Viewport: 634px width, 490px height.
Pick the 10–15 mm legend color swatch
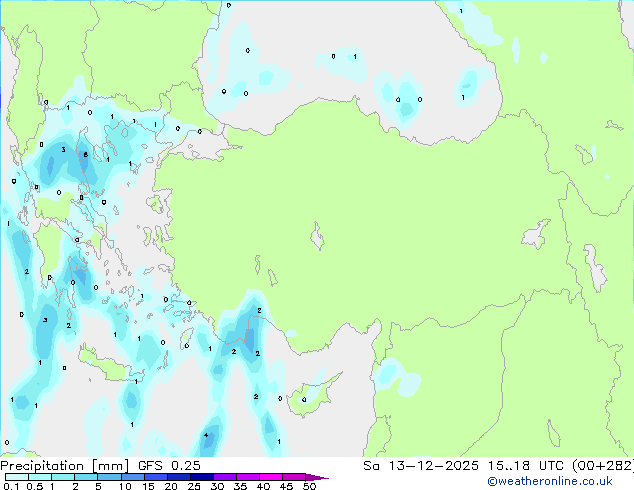click(132, 477)
